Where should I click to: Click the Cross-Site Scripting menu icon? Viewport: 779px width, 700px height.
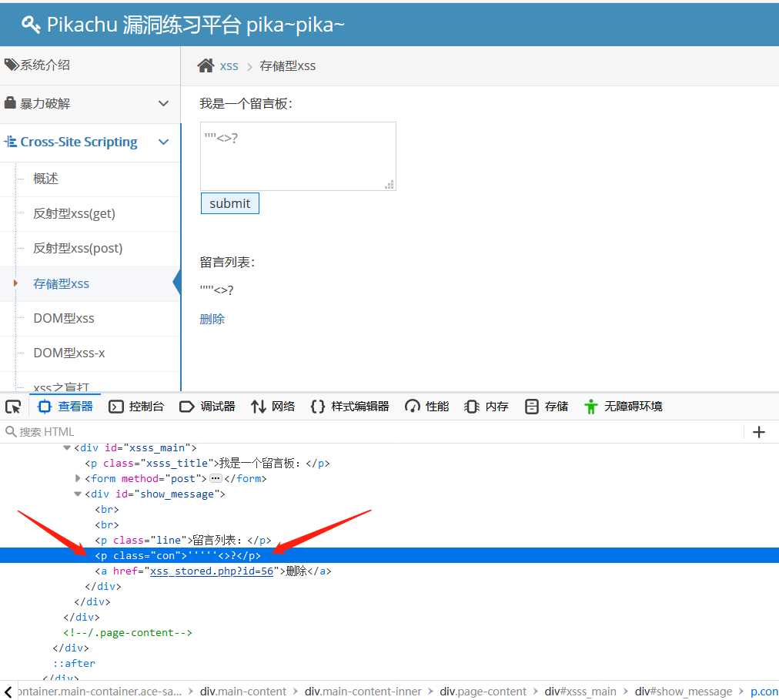pyautogui.click(x=11, y=142)
